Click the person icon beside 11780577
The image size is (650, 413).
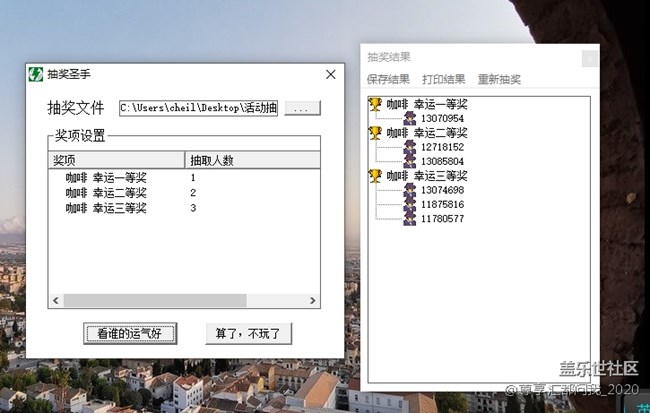tap(410, 218)
